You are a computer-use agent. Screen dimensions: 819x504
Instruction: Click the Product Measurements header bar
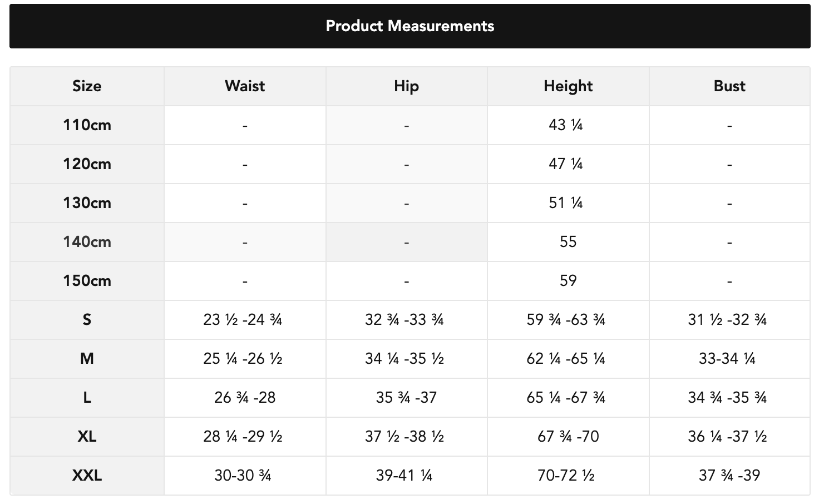tap(409, 26)
